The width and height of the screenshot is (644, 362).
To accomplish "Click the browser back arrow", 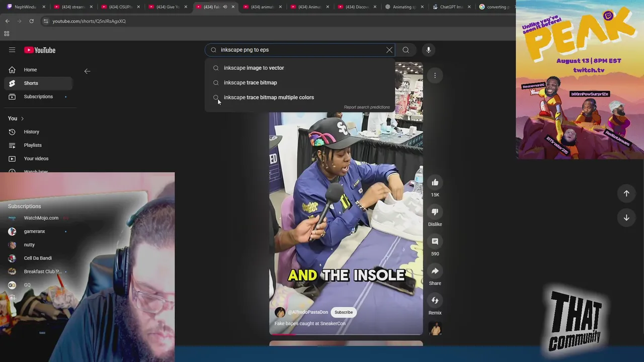I will tap(8, 21).
